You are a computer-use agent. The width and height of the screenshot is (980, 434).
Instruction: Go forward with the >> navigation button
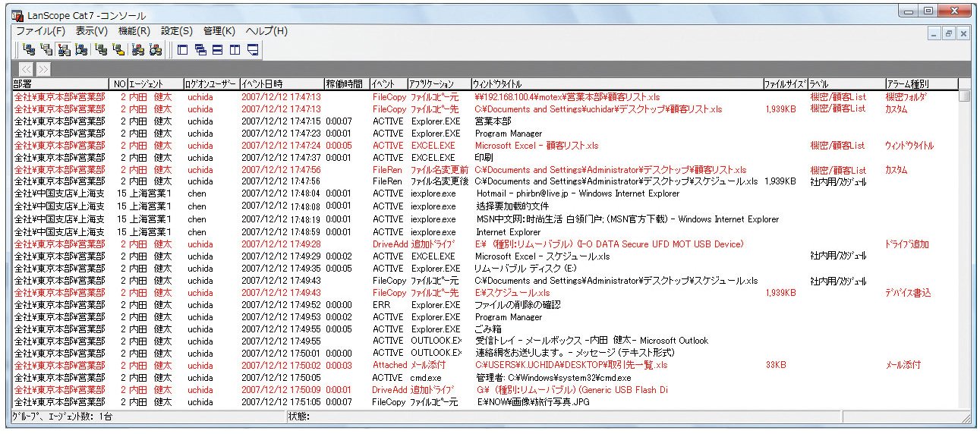[x=43, y=69]
